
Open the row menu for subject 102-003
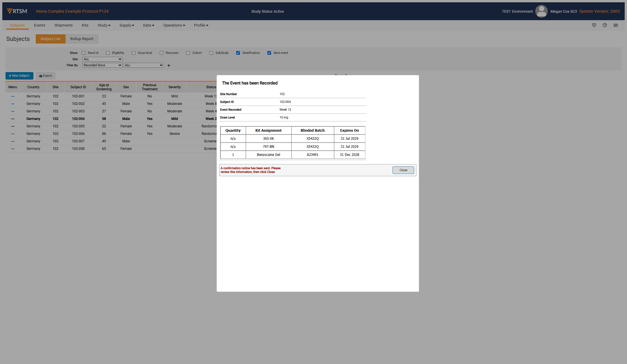[x=13, y=111]
